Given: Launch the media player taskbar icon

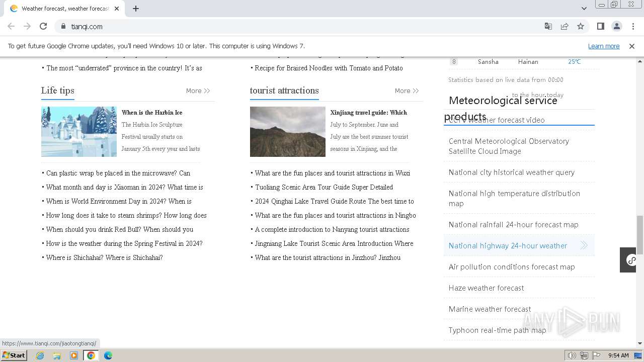Looking at the screenshot, I should 74,355.
